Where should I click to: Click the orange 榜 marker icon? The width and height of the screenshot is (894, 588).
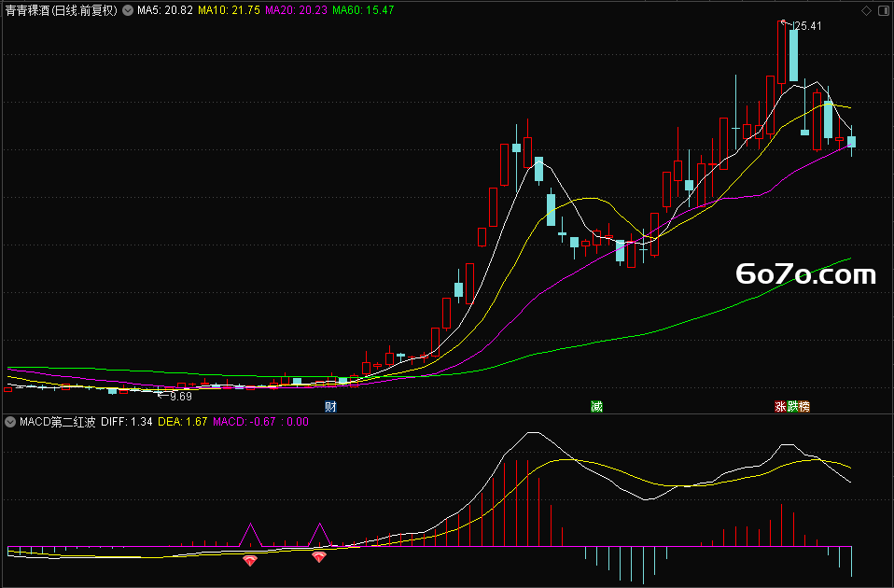pyautogui.click(x=804, y=407)
